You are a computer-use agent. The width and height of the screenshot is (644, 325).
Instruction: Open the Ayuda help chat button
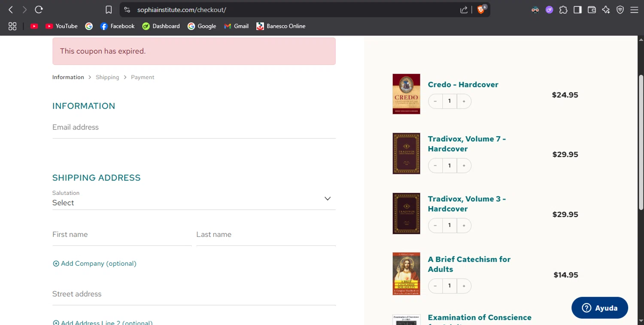tap(600, 308)
